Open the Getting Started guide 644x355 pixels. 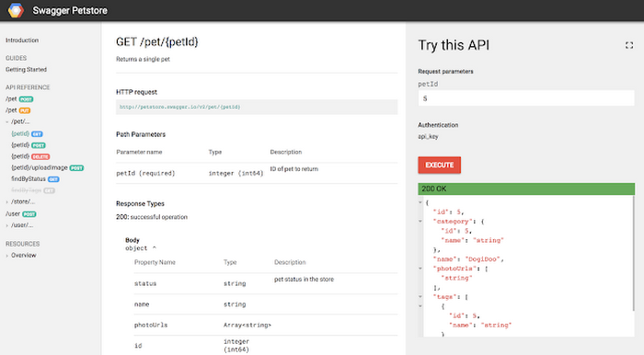point(26,69)
